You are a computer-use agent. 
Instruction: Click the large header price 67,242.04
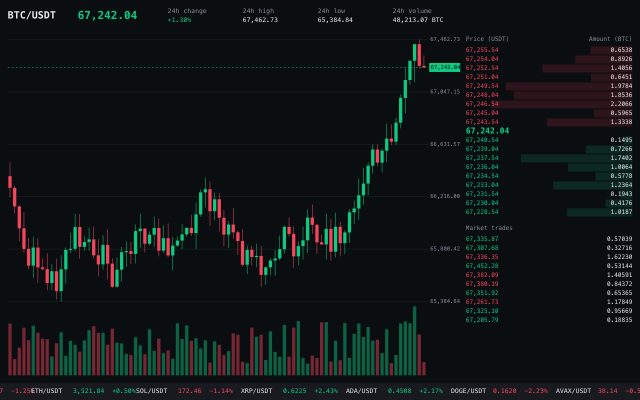point(107,15)
